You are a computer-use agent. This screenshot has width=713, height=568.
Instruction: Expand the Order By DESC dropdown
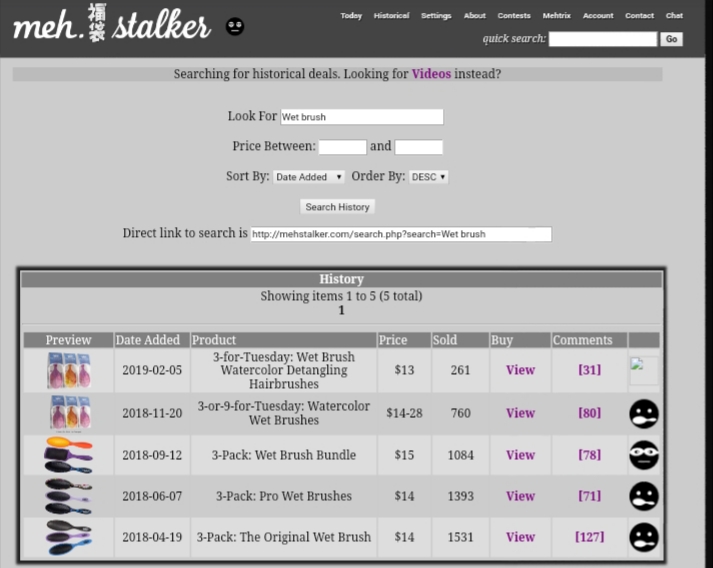(428, 177)
